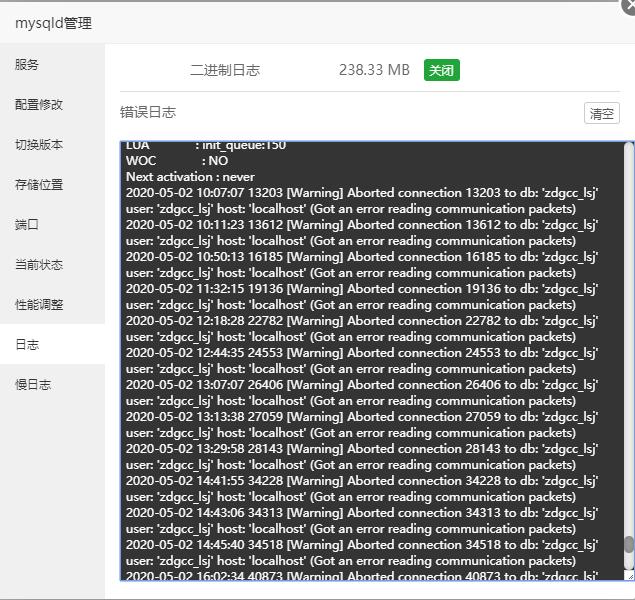Click the green 关闭 binary log button
635x600 pixels.
pyautogui.click(x=441, y=70)
